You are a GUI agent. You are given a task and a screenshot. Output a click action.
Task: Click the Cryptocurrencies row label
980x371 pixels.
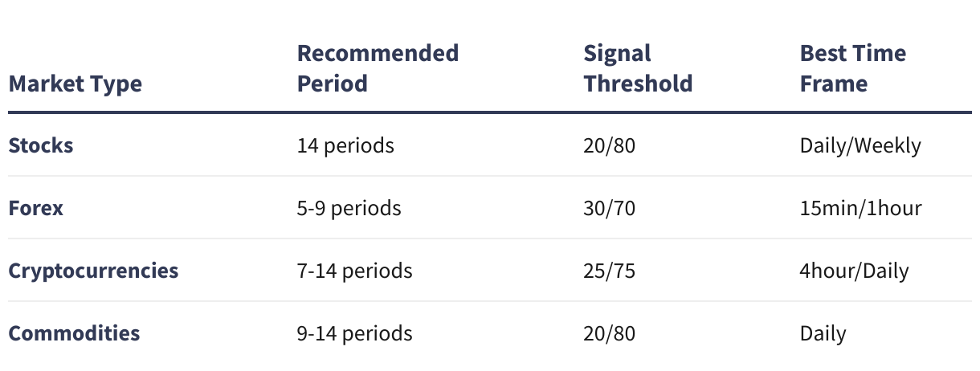94,271
